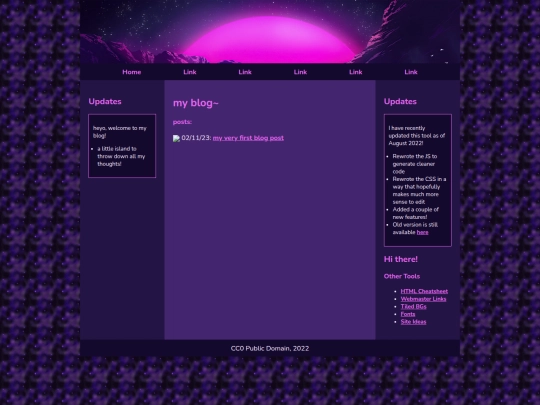Viewport: 540px width, 405px height.
Task: Open 'my very first blog post' link
Action: coord(248,138)
